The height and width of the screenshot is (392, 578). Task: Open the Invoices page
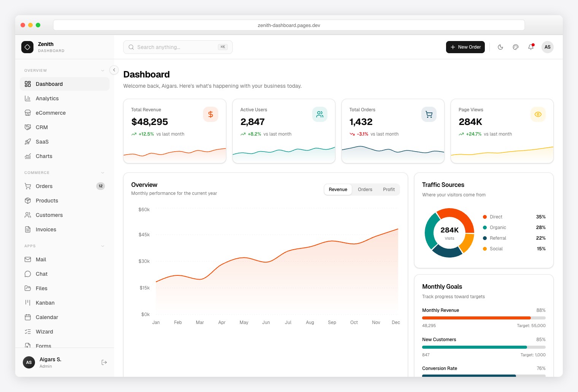tap(46, 229)
